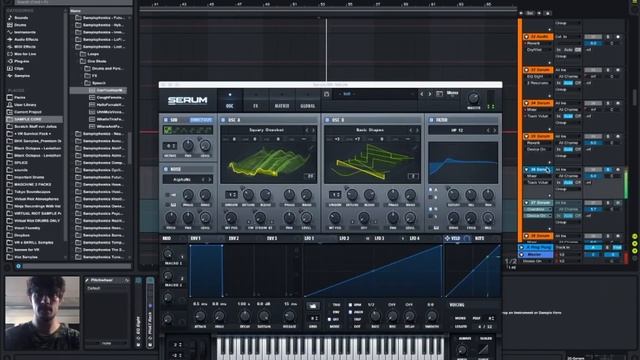This screenshot has height=360, width=640.
Task: Select the SAMPLE CORE places folder
Action: (34, 119)
